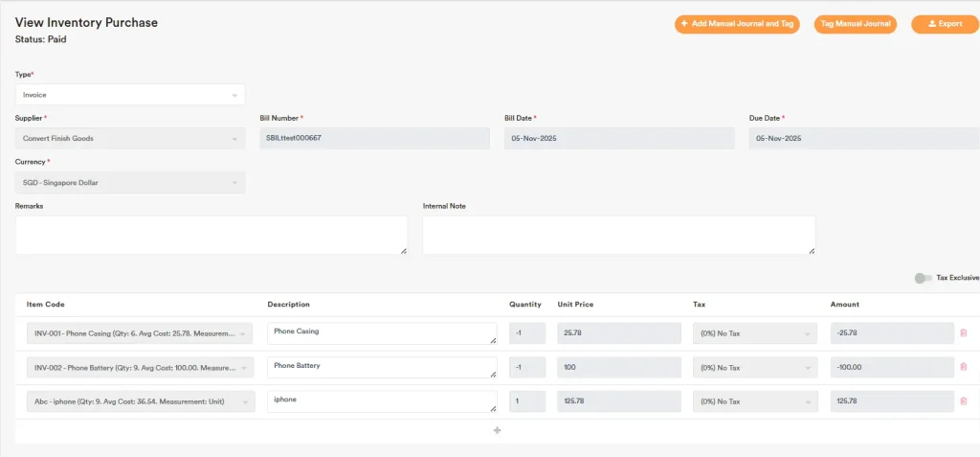This screenshot has width=980, height=457.
Task: Click the Bill Date field
Action: click(619, 138)
